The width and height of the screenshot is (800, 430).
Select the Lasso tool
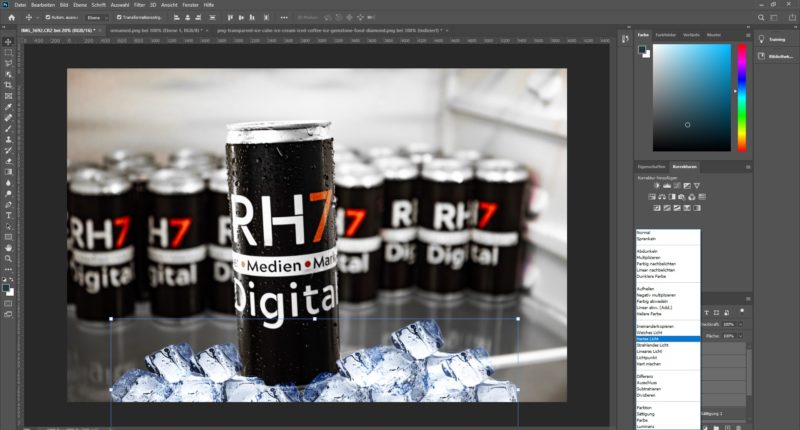(x=8, y=63)
